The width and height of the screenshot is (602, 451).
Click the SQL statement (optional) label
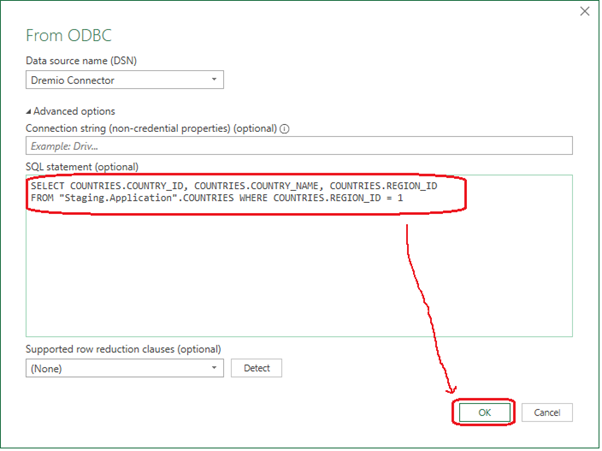click(82, 166)
